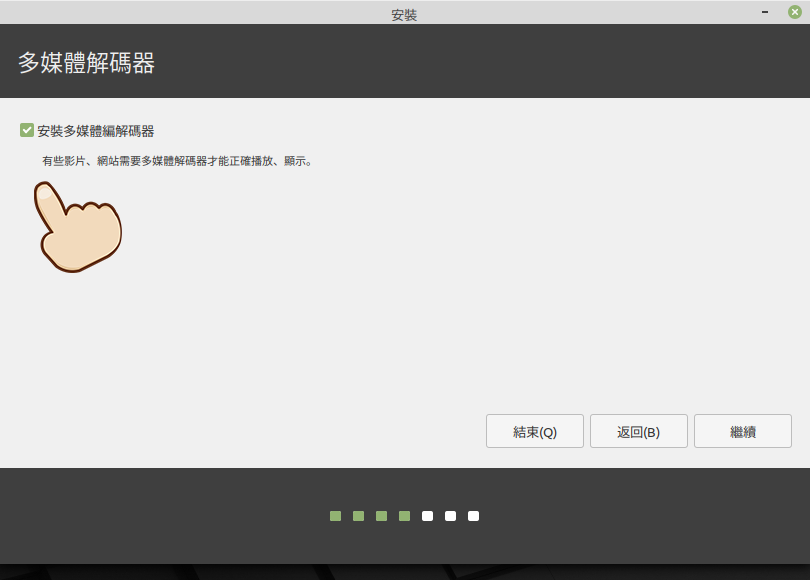
Task: Click the 結束(Q) button
Action: [x=535, y=431]
